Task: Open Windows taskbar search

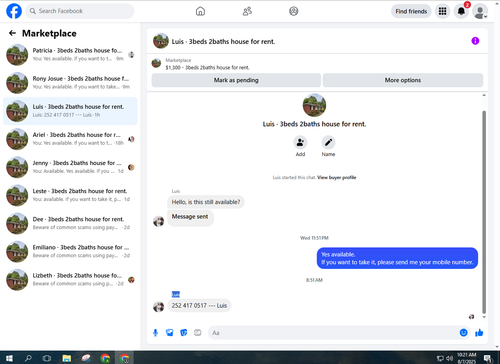Action: 28,358
